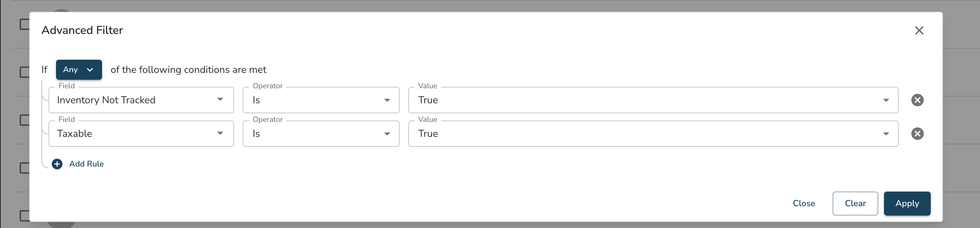980x228 pixels.
Task: Click the caret in the Inventory row's Value box
Action: click(x=886, y=100)
